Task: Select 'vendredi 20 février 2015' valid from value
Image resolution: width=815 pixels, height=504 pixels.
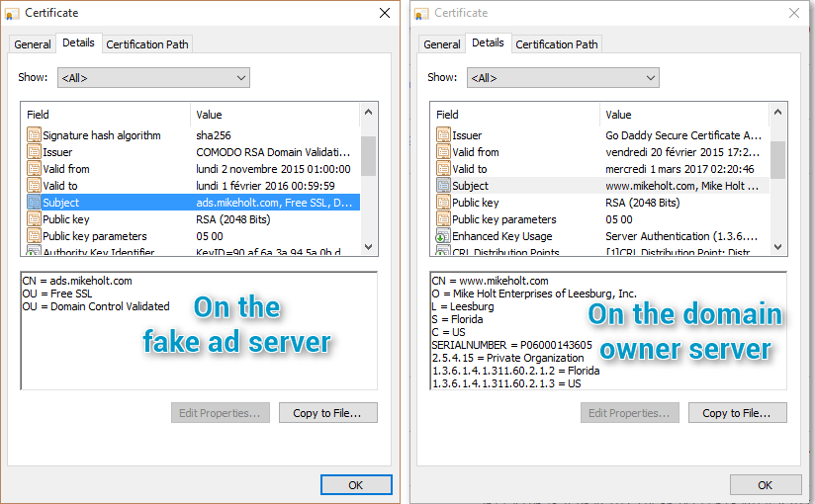Action: (682, 152)
